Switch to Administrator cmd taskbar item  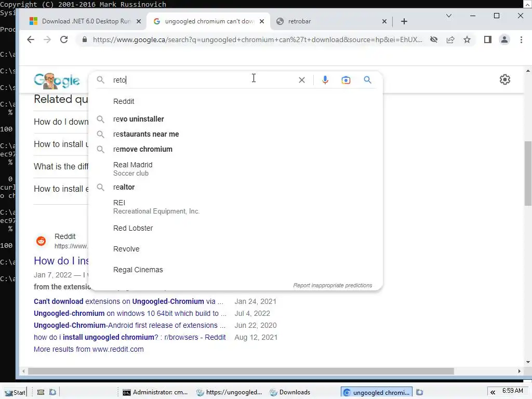coord(155,392)
